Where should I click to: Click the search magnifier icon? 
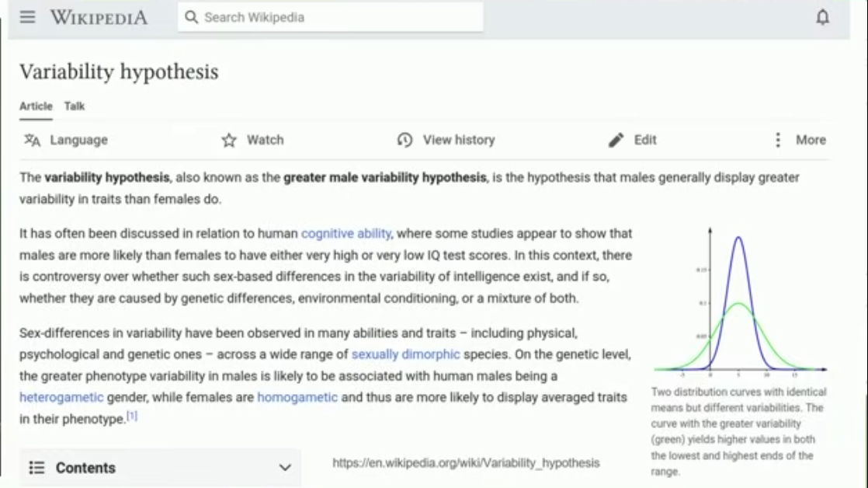(x=192, y=17)
